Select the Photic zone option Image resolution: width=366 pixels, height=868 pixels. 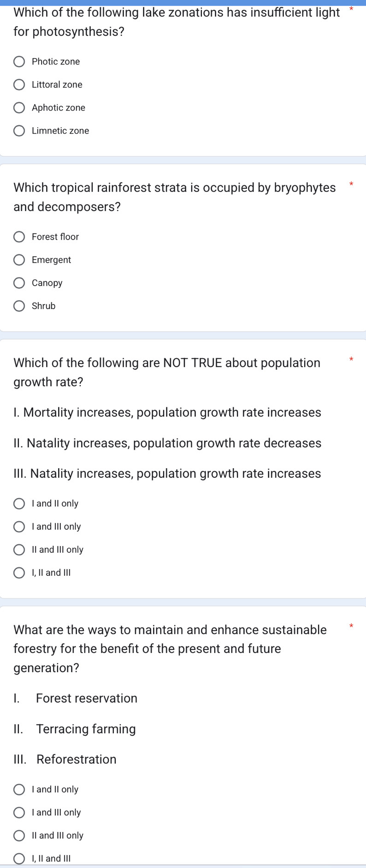click(19, 61)
